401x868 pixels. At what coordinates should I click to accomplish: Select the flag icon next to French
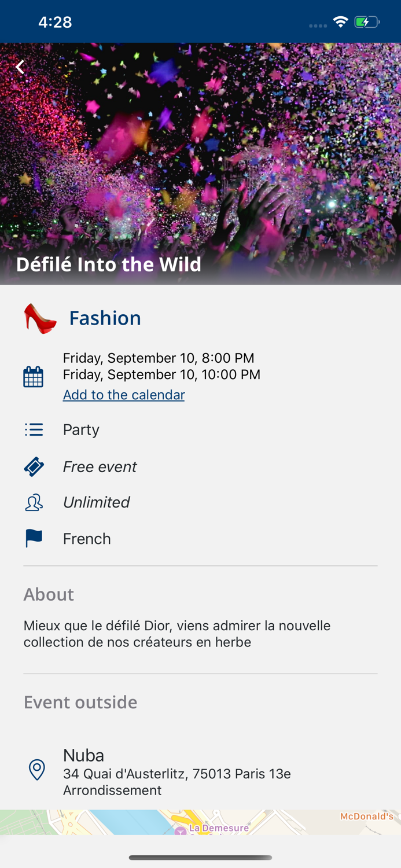pyautogui.click(x=34, y=538)
